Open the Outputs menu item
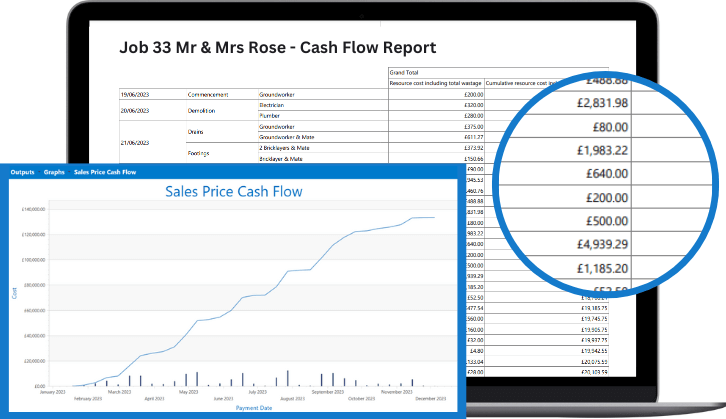 point(23,172)
